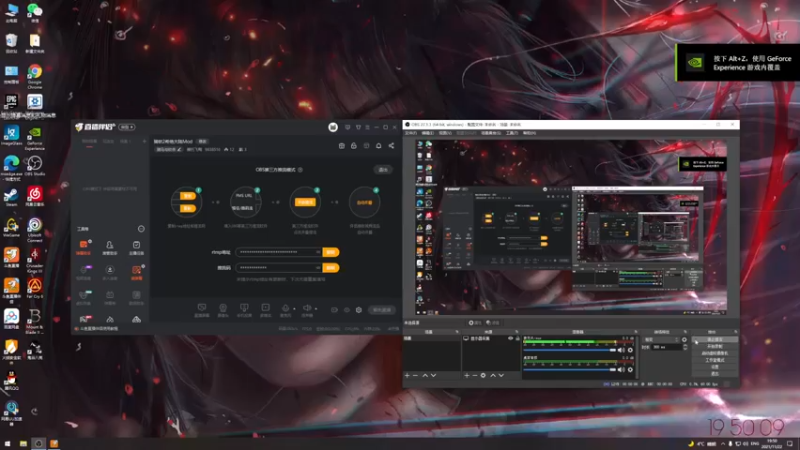
Task: Move the selected scene up in OBS
Action: (x=424, y=376)
